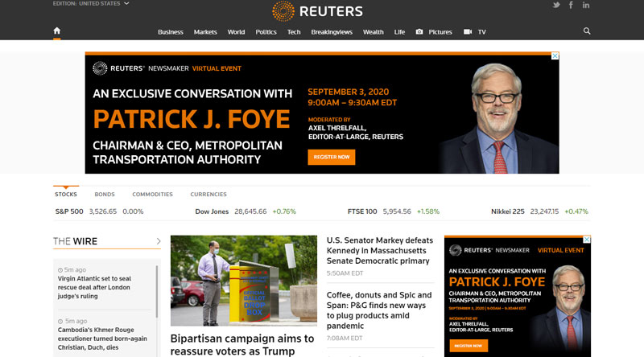Open the Dow Jones quote
644x357 pixels.
pos(212,211)
